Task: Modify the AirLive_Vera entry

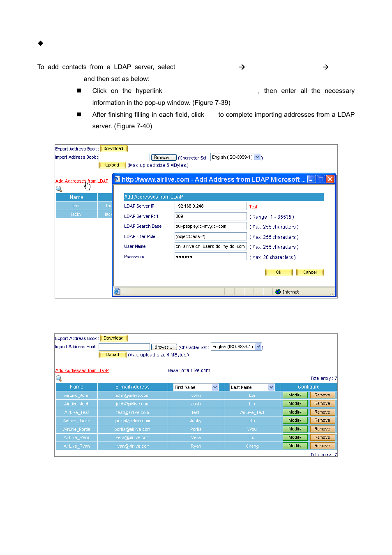Action: 295,437
